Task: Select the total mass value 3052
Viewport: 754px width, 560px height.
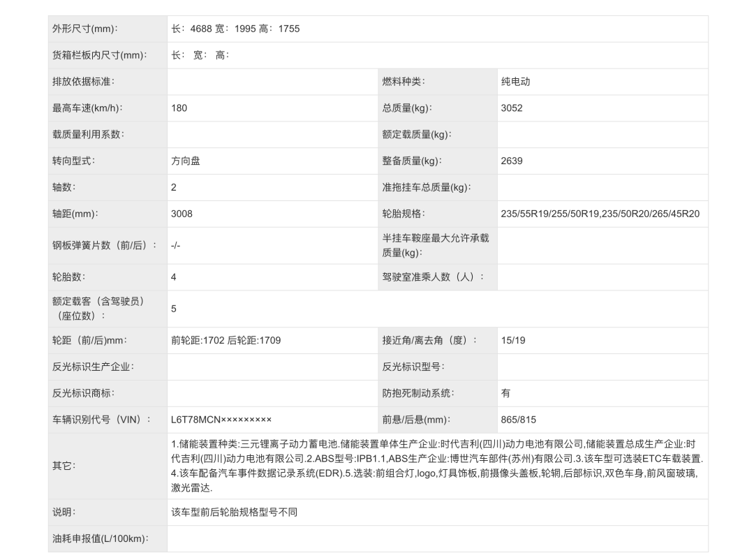Action: [512, 108]
